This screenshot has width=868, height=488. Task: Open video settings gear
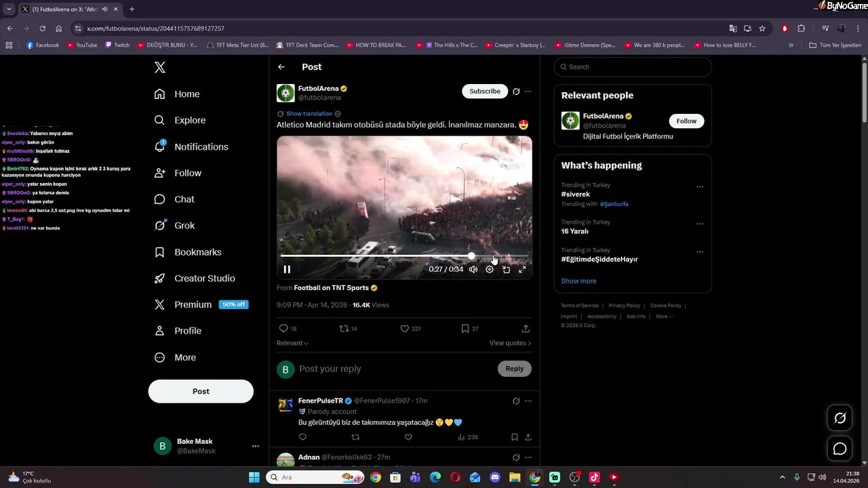(490, 269)
